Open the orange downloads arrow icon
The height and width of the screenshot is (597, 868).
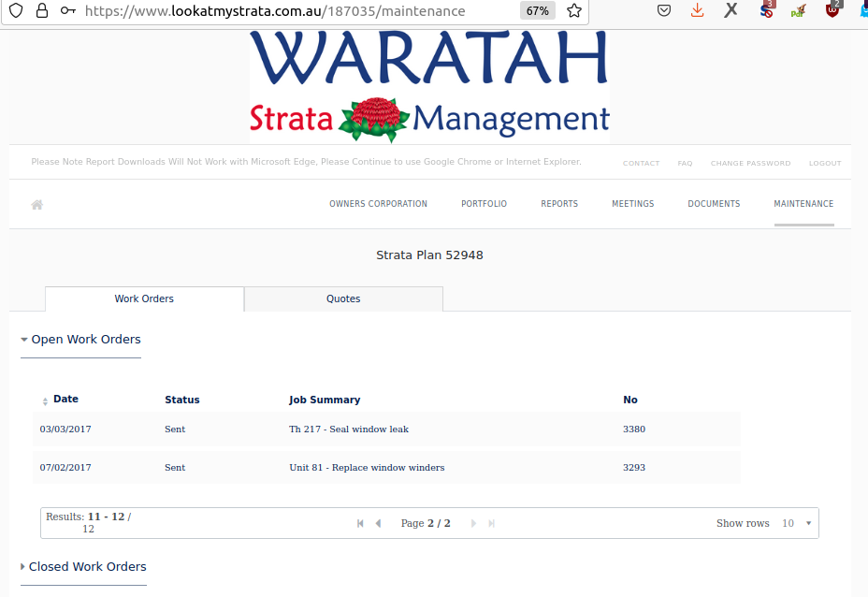(x=698, y=10)
